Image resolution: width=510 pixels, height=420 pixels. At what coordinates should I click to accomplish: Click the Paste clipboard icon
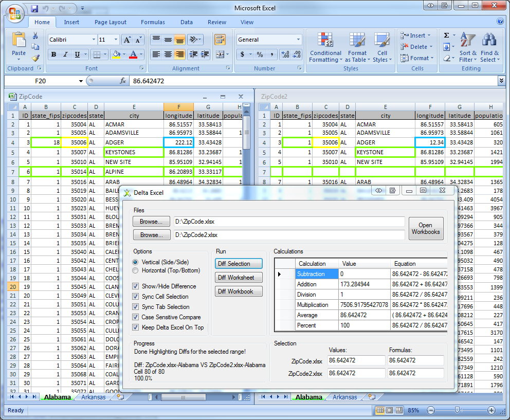(19, 40)
